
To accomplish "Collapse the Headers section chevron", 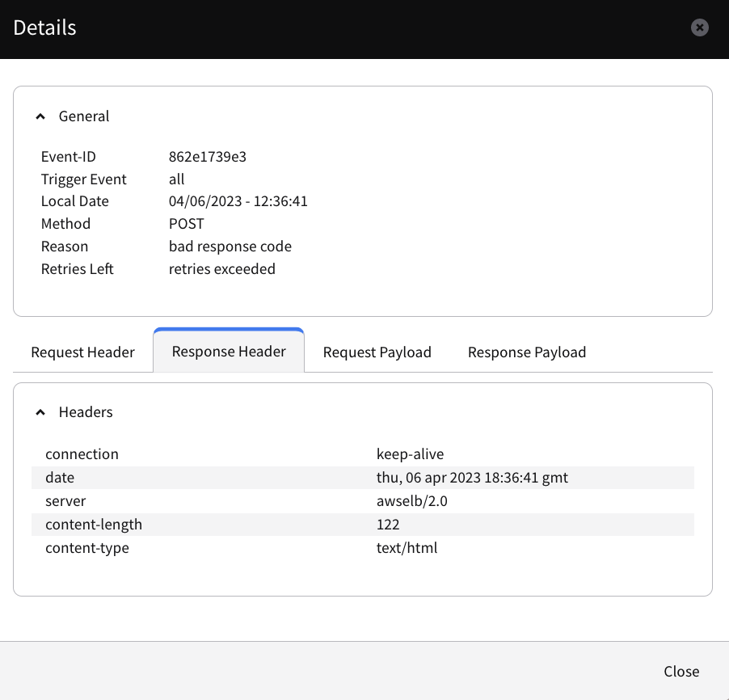I will click(40, 412).
